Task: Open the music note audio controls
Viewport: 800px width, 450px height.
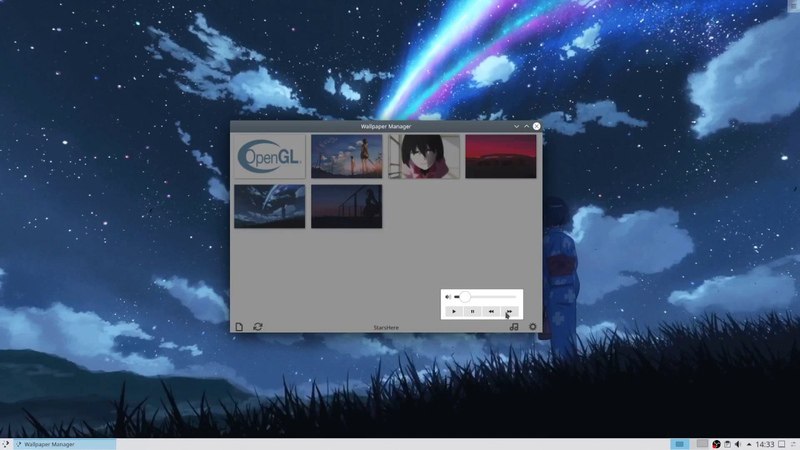Action: 514,327
